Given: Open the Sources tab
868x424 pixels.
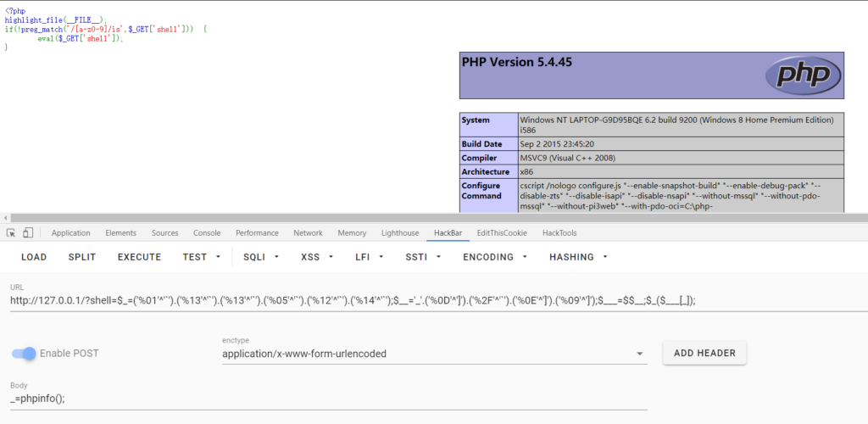Looking at the screenshot, I should click(165, 233).
